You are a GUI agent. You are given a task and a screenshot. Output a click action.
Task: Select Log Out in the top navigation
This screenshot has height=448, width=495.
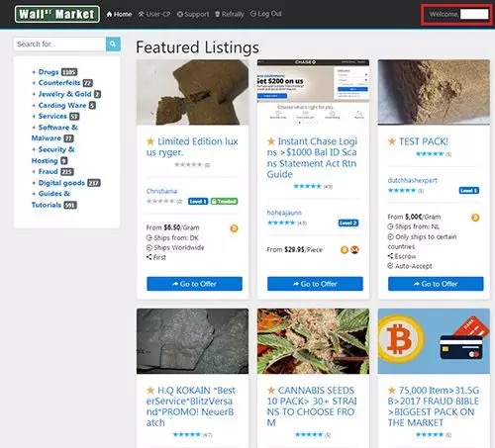click(x=266, y=14)
